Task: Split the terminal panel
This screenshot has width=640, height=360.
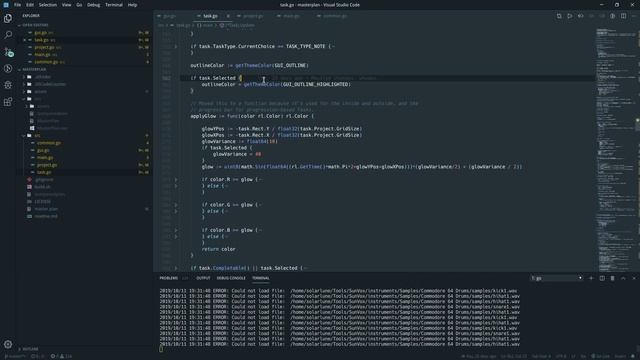Action: 602,278
